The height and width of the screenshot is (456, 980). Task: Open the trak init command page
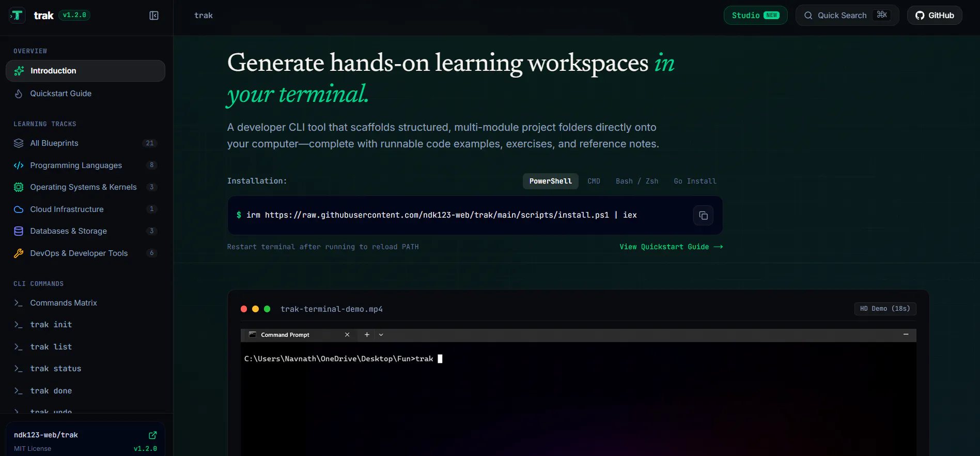pyautogui.click(x=85, y=325)
